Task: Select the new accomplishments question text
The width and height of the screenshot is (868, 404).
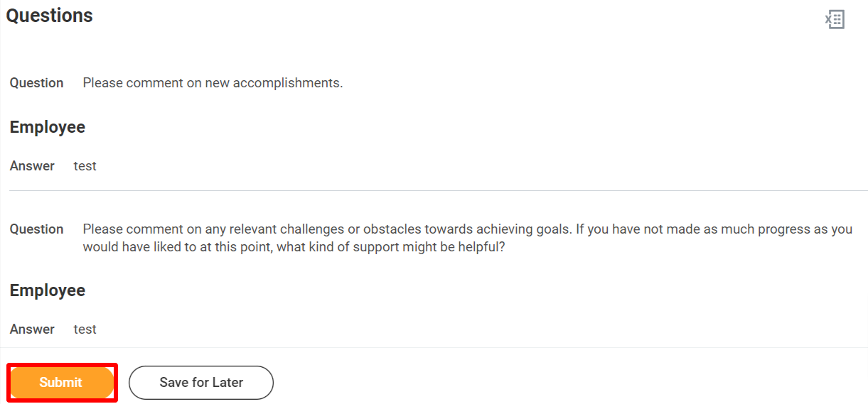Action: pyautogui.click(x=213, y=83)
